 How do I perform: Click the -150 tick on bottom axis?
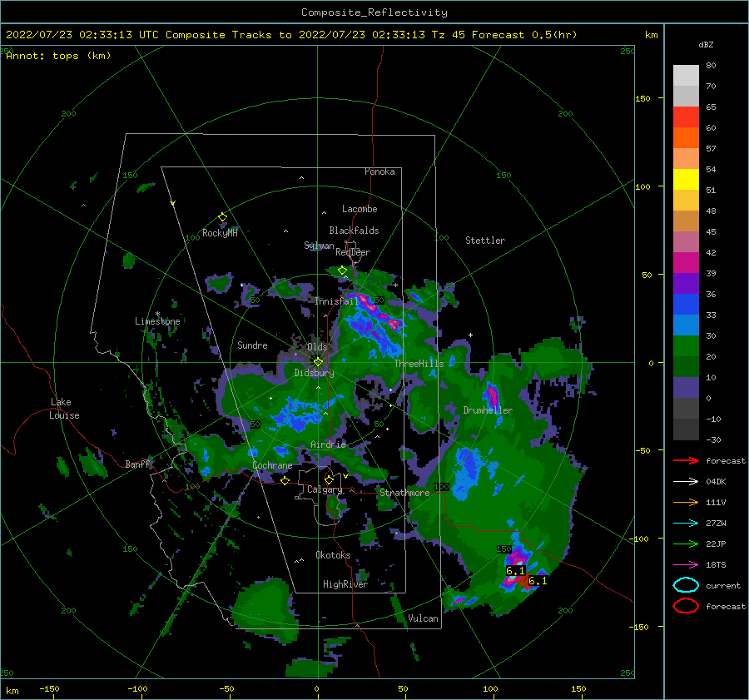click(49, 688)
